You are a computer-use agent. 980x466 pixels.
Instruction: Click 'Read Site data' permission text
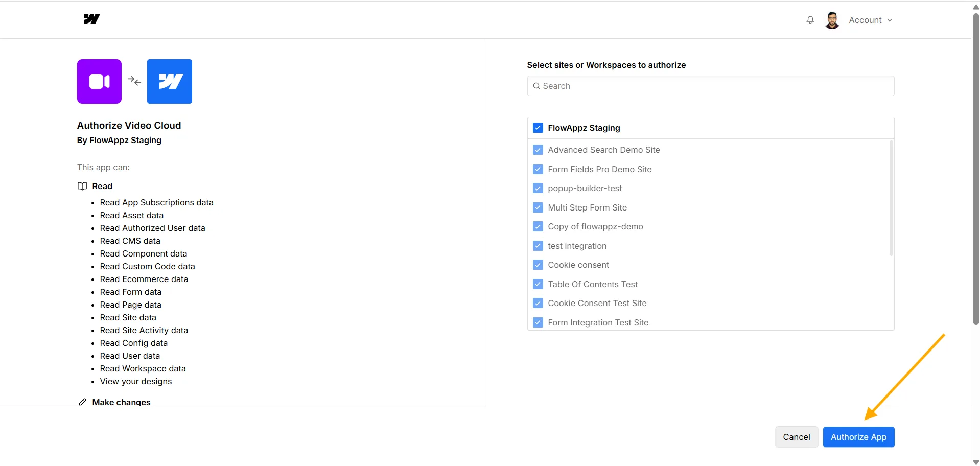coord(128,317)
